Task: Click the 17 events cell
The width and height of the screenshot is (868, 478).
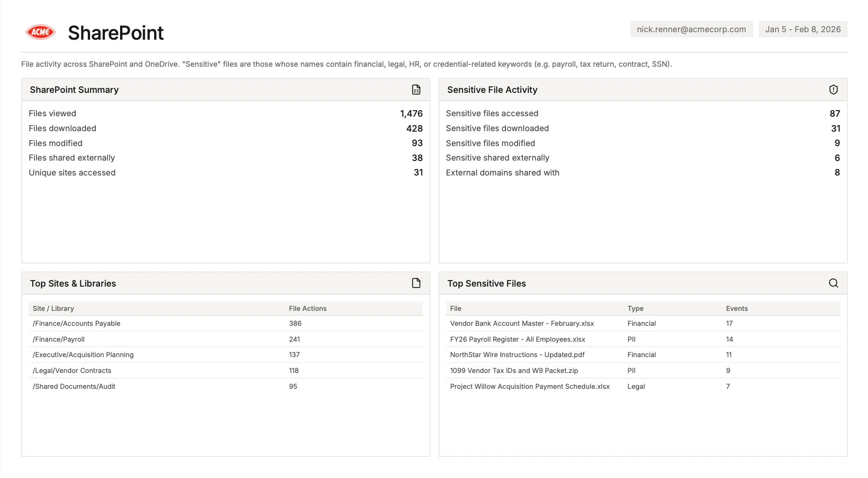Action: pos(729,323)
